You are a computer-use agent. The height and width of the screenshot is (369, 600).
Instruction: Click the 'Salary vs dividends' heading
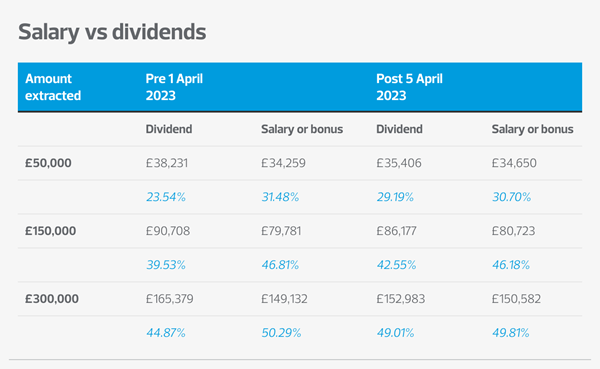tap(112, 32)
